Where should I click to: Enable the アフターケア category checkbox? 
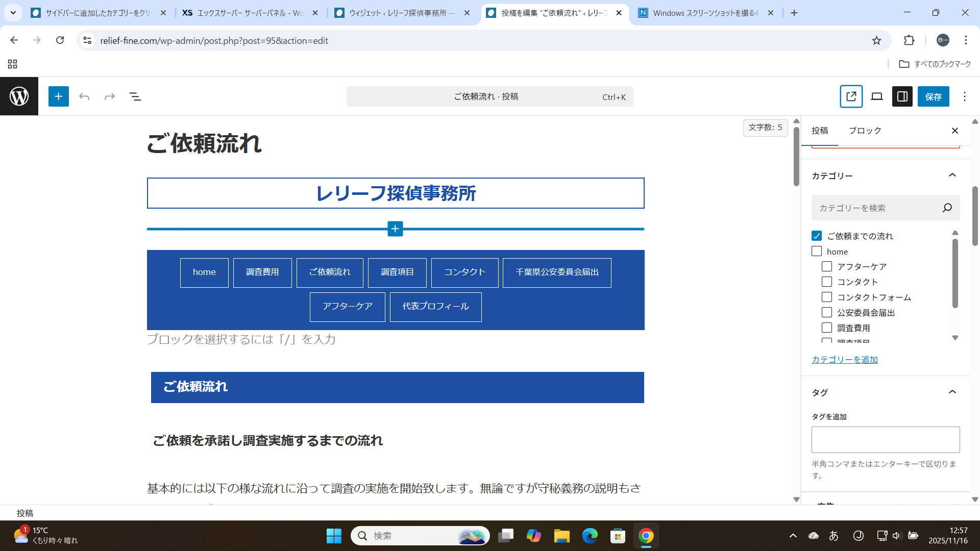827,266
